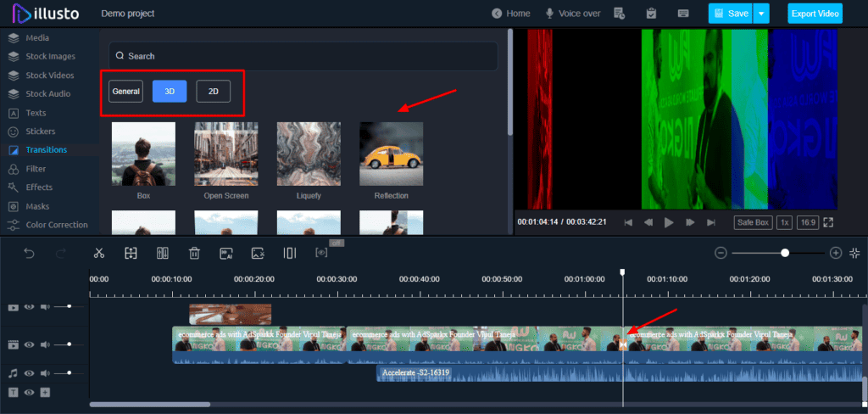Click the illusto logo
Viewport: 868px width, 414px height.
pos(46,14)
